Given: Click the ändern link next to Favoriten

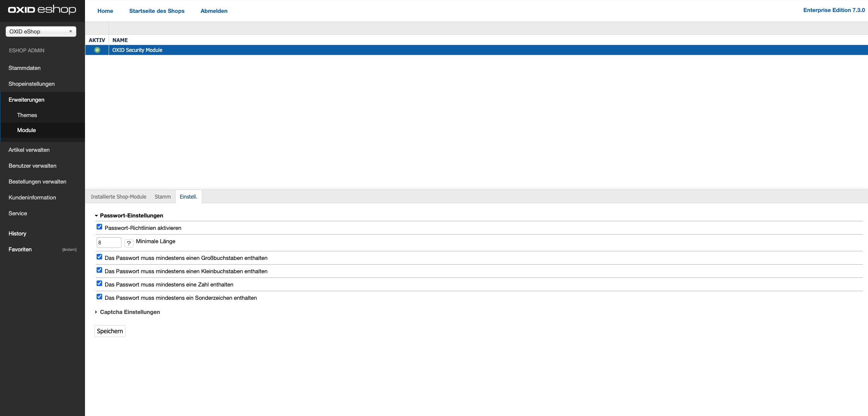Looking at the screenshot, I should coord(69,250).
